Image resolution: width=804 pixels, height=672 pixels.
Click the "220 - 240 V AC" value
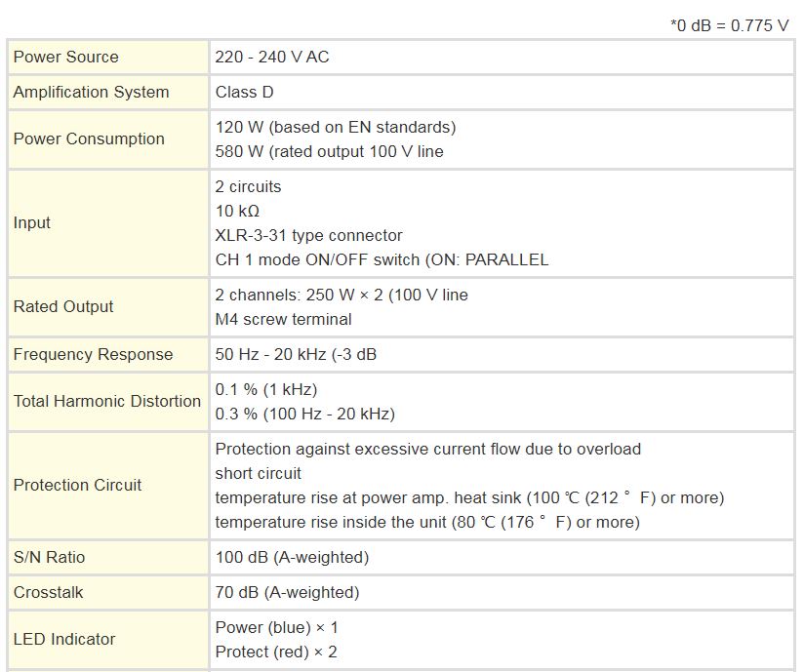coord(272,57)
